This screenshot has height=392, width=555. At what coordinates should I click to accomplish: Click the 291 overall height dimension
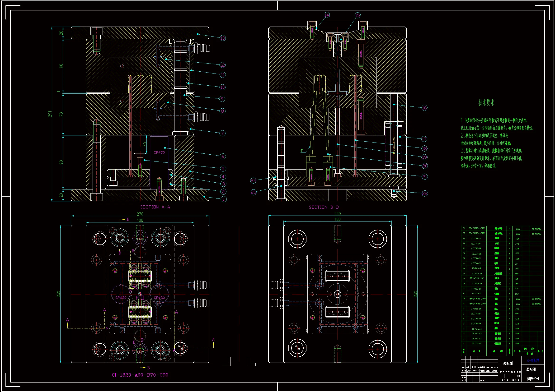coord(50,114)
